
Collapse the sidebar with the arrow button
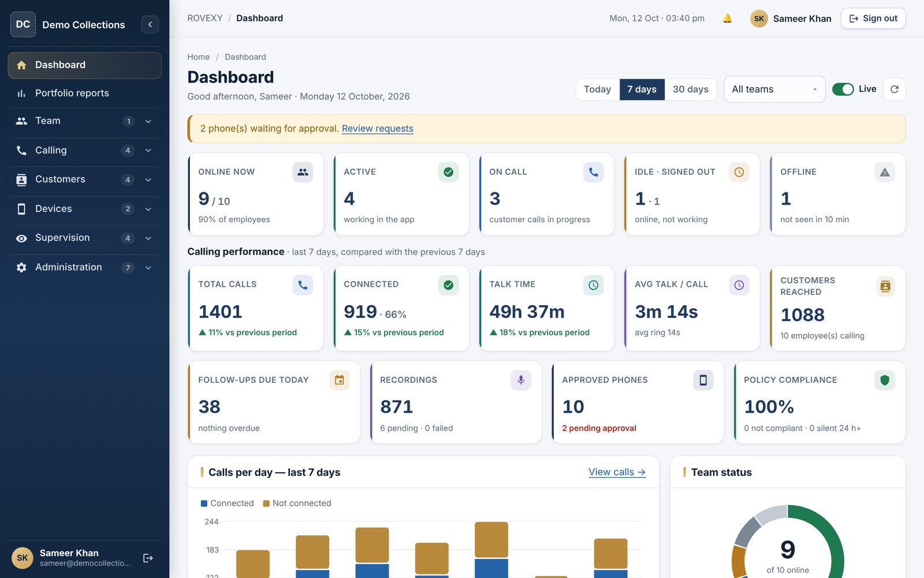tap(150, 24)
